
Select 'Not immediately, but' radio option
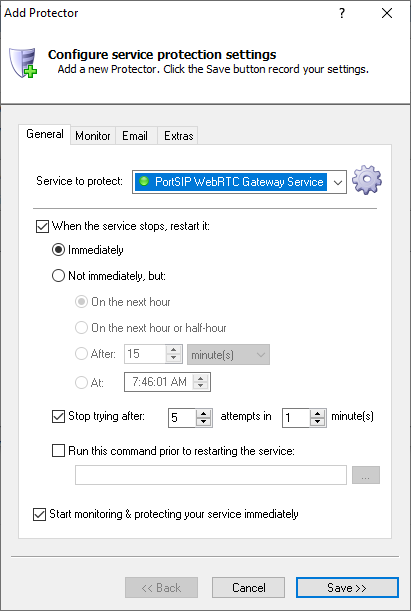pyautogui.click(x=58, y=276)
